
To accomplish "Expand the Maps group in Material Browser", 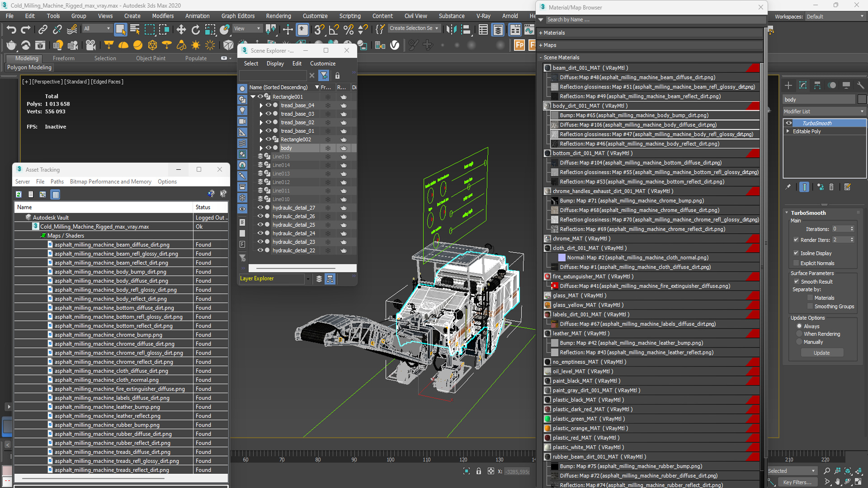I will click(x=541, y=45).
